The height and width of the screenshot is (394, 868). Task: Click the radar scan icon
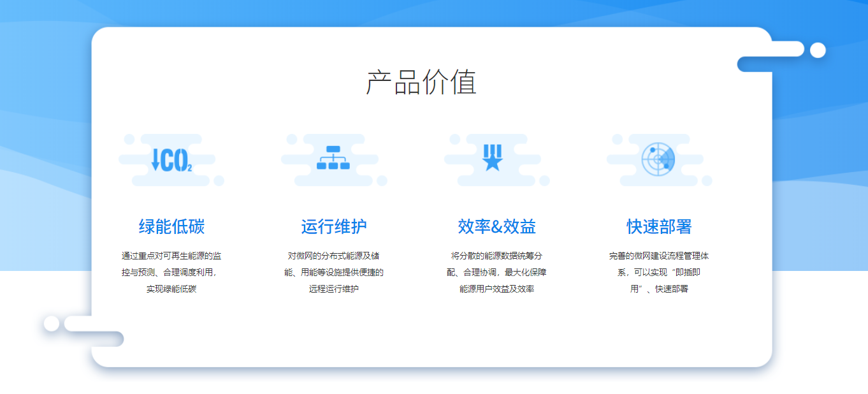[x=658, y=159]
